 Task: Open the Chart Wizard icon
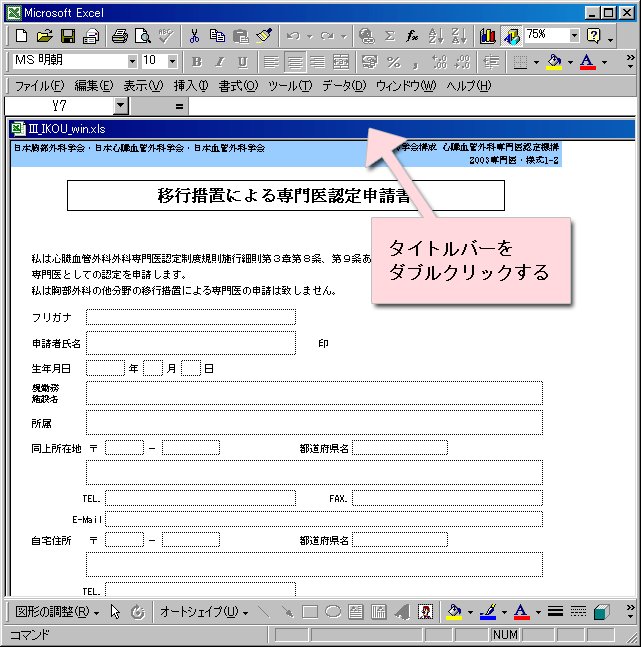(x=487, y=35)
